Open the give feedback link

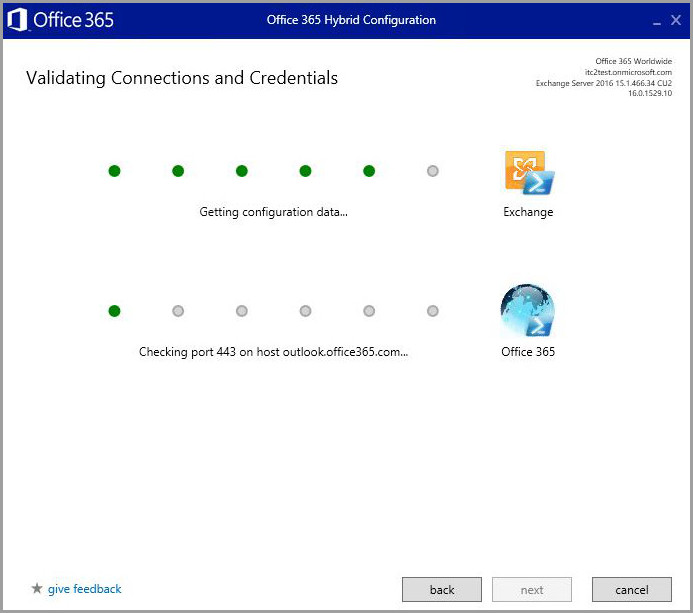[84, 589]
